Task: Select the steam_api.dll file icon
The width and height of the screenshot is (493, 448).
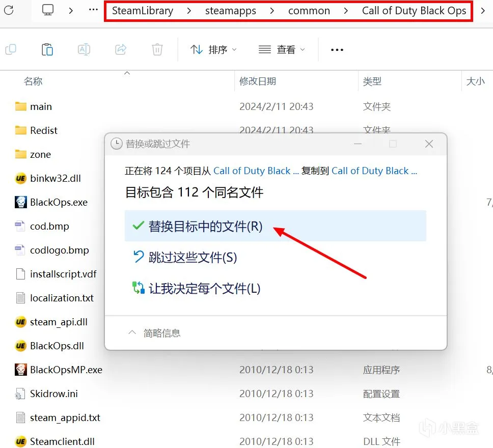Action: point(21,322)
